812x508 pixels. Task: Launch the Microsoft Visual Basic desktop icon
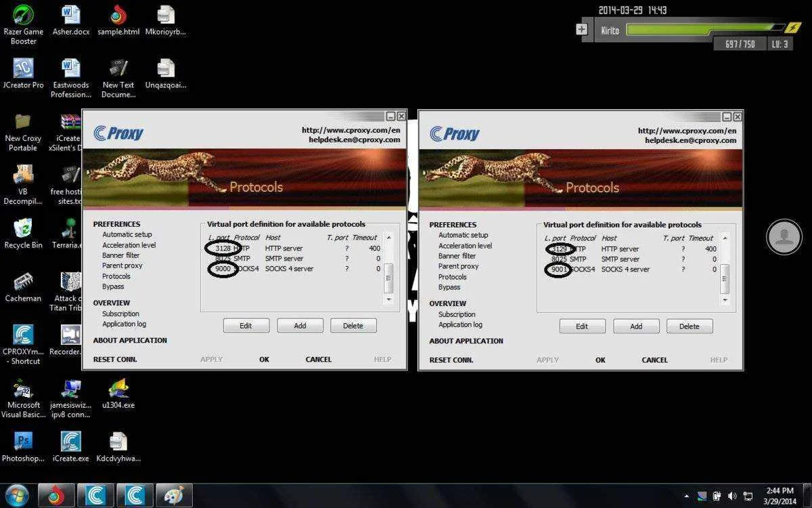(x=23, y=399)
